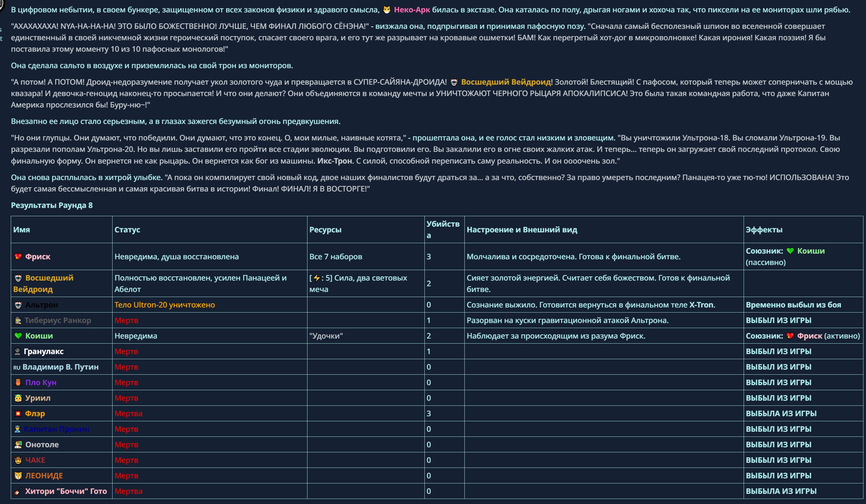Click the name Хитори "Боччи" Гото
The height and width of the screenshot is (504, 866).
66,491
